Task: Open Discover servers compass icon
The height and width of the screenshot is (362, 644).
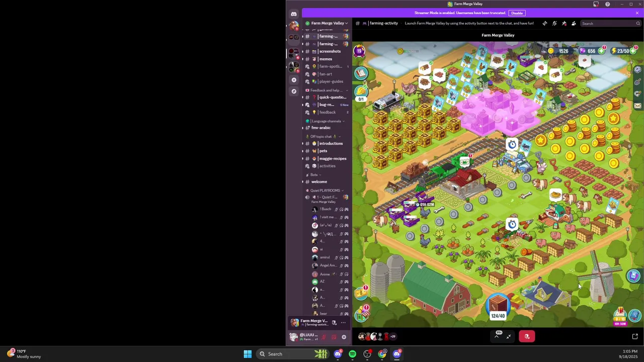Action: pos(294,91)
